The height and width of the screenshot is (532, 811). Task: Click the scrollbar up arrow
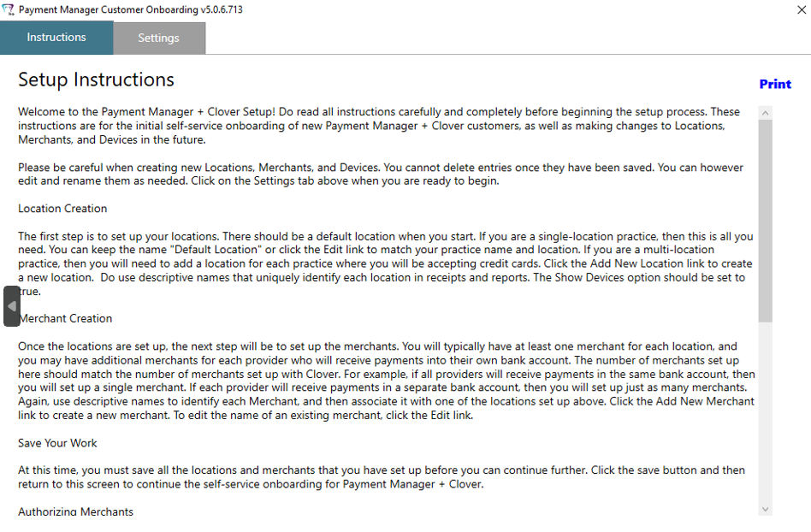click(x=766, y=113)
